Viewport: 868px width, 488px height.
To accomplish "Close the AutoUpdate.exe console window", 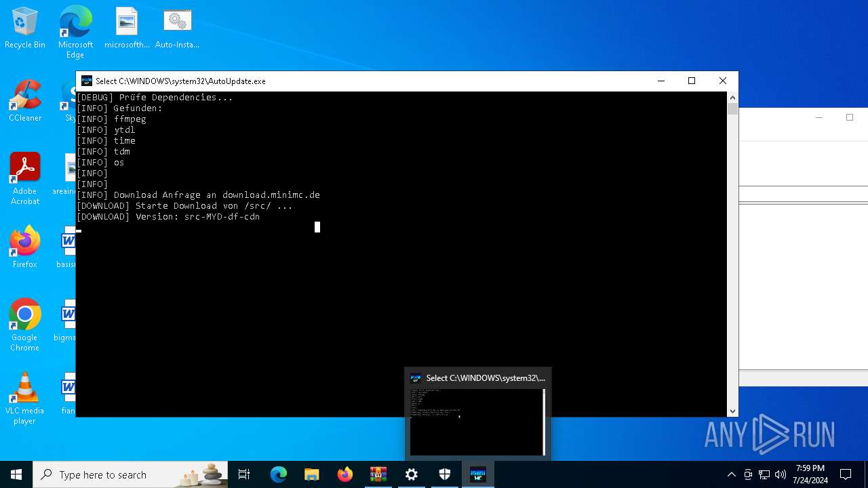I will 723,81.
